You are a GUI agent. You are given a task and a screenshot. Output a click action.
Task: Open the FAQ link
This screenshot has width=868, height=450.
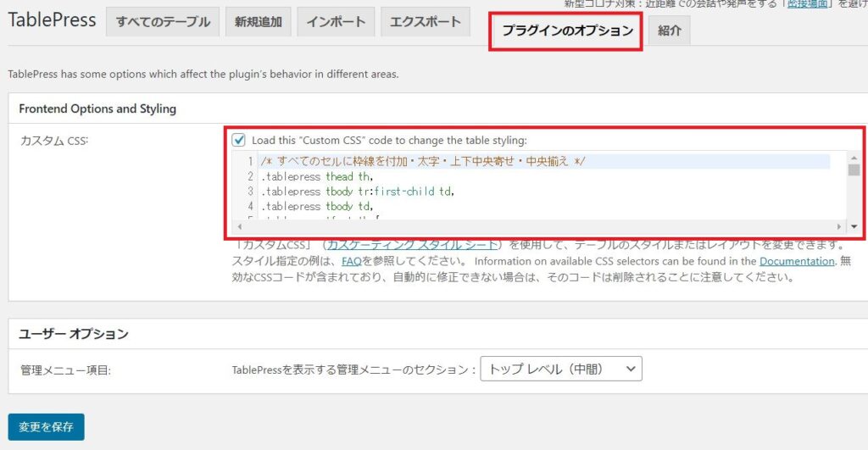click(352, 261)
